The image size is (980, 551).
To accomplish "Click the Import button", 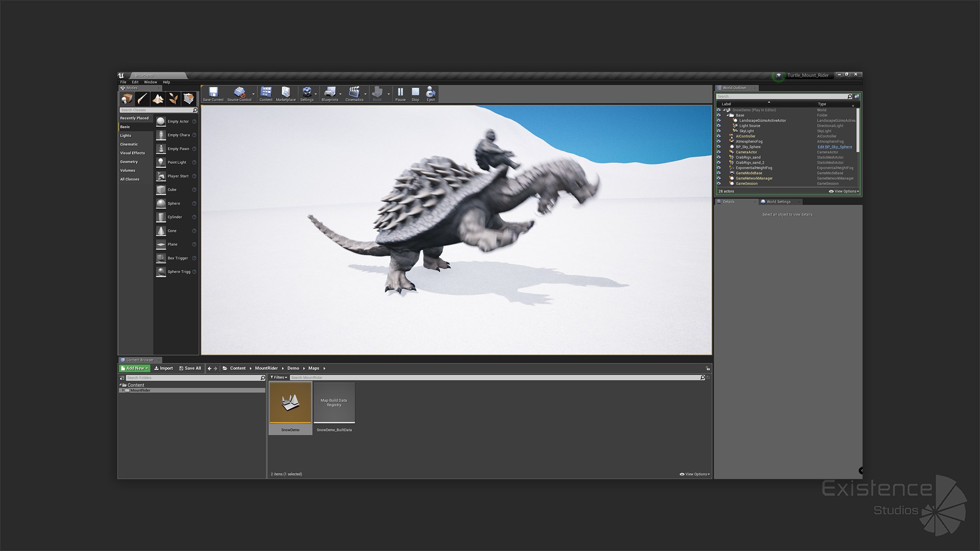I will [163, 368].
